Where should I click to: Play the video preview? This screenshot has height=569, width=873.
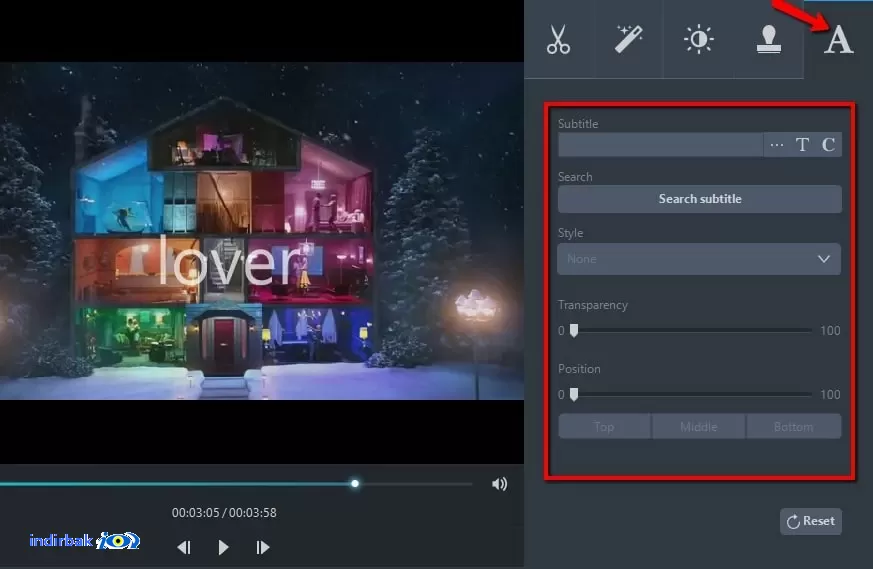(x=223, y=547)
